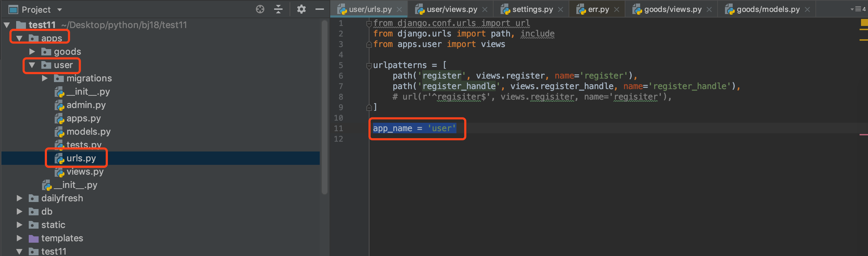
Task: Click line number 11 in the gutter
Action: tap(338, 128)
